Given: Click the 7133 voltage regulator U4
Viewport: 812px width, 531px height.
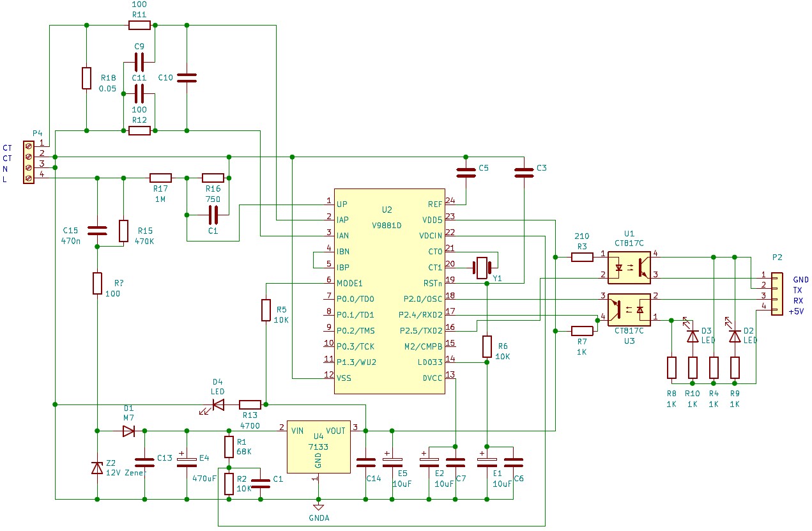Looking at the screenshot, I should pos(318,447).
